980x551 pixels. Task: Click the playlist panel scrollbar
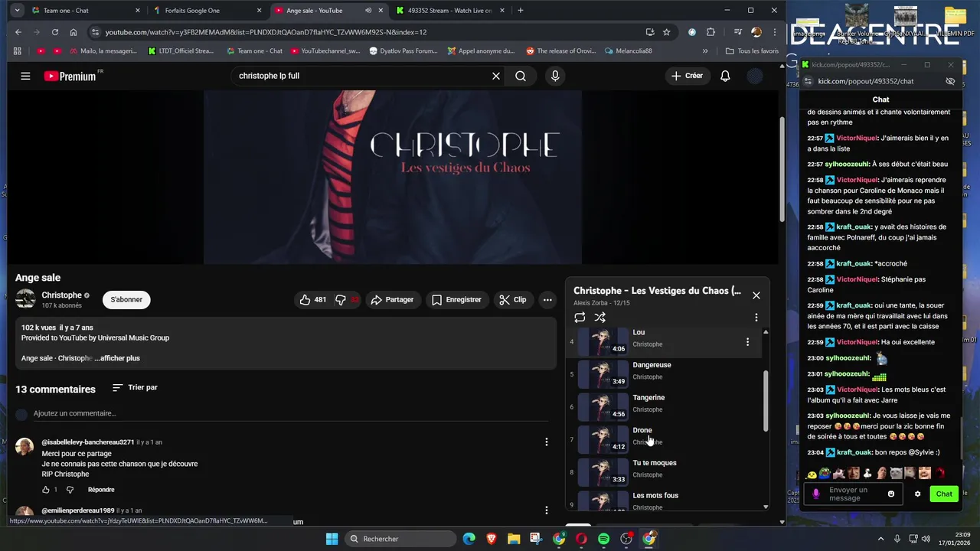[x=765, y=400]
